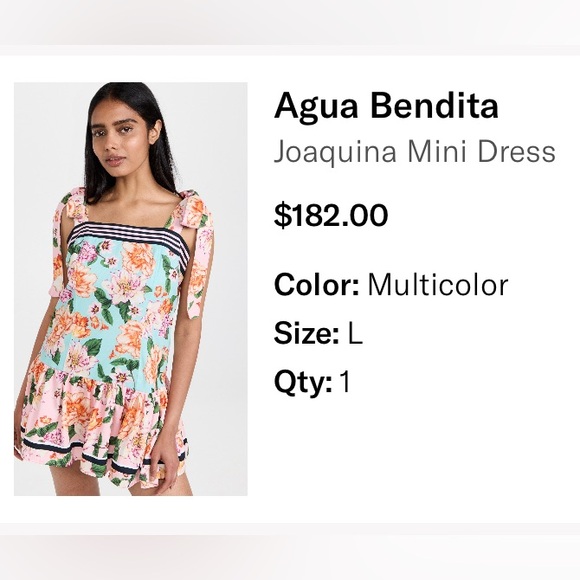The image size is (580, 580).
Task: Click the gray banner below the product card
Action: click(x=290, y=557)
